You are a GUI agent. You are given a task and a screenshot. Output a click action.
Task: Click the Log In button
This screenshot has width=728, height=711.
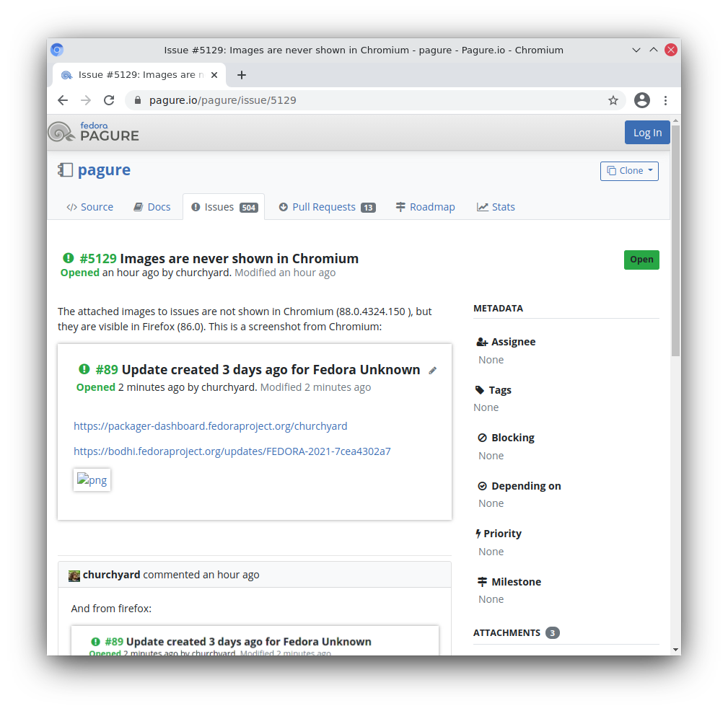[647, 133]
